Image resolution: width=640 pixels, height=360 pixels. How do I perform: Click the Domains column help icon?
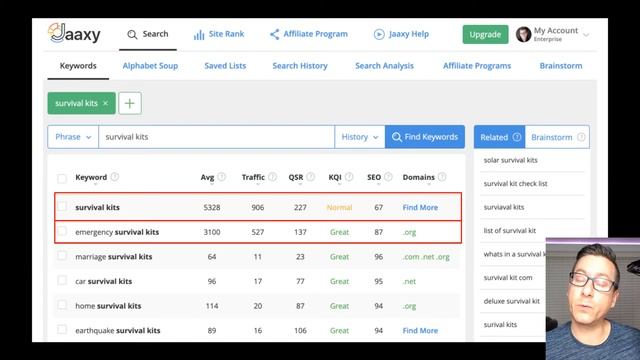(442, 177)
